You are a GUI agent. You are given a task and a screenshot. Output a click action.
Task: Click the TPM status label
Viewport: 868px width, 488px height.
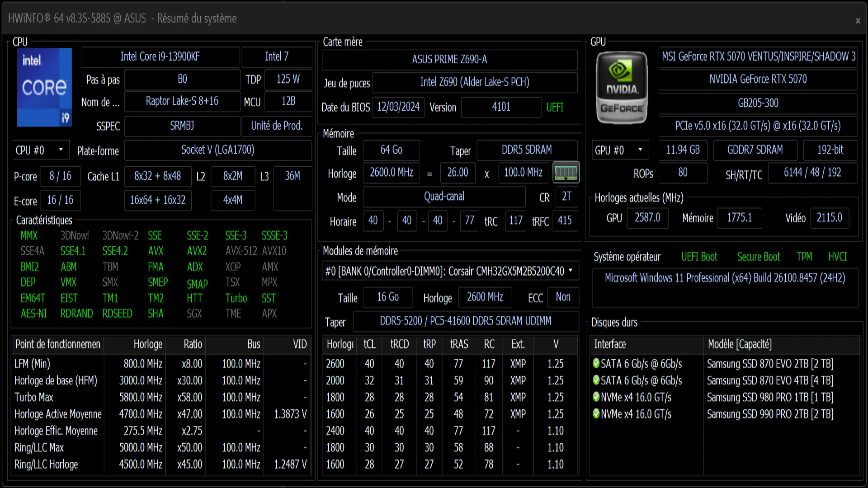pyautogui.click(x=804, y=257)
